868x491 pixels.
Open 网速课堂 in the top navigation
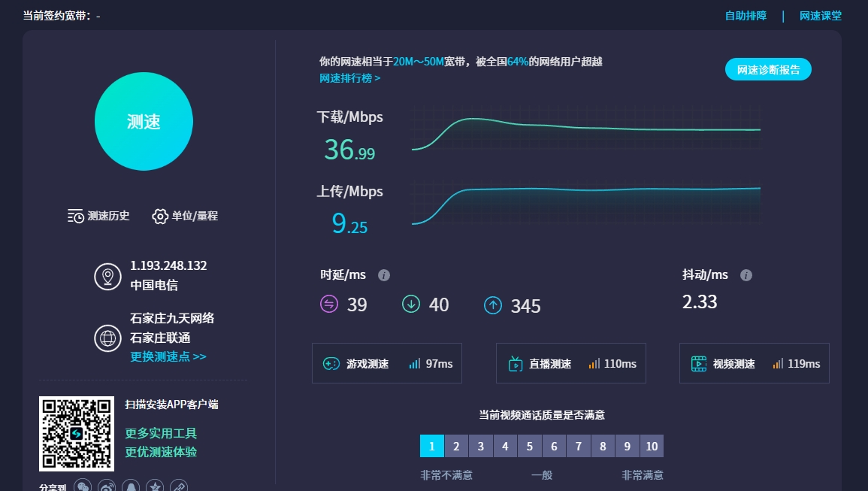821,15
